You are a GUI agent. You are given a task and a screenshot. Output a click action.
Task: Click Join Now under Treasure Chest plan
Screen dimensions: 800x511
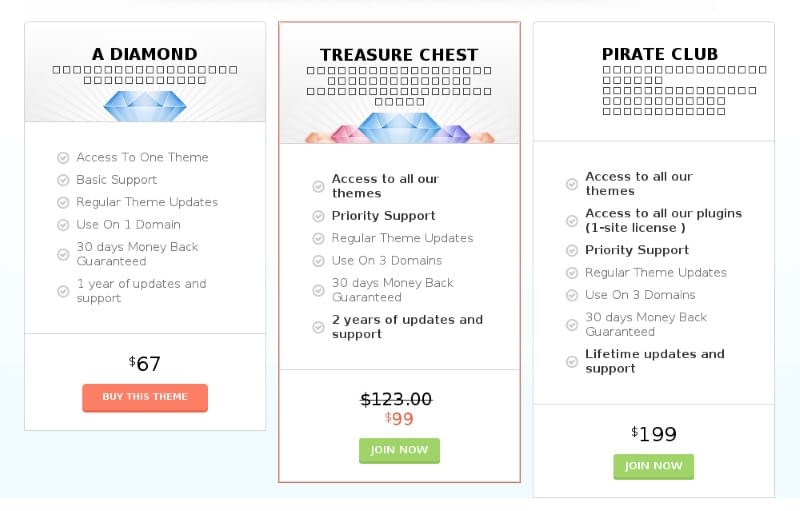(399, 450)
